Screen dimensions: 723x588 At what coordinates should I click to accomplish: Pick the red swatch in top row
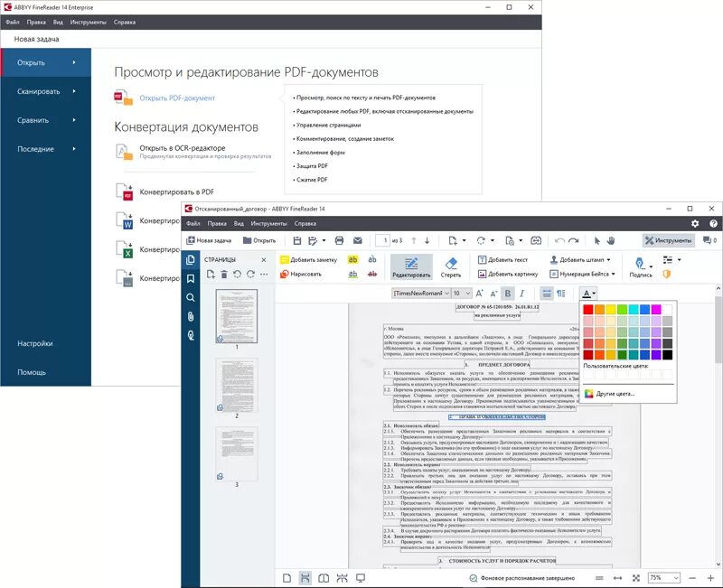point(588,309)
